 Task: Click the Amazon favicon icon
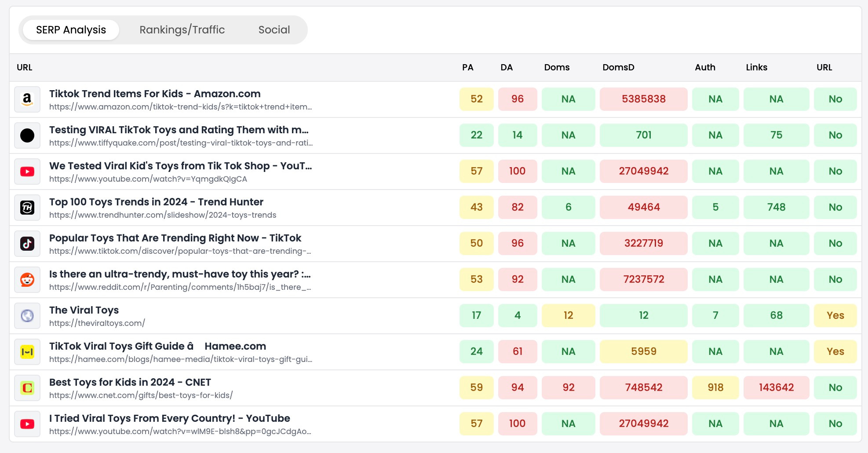coord(27,99)
